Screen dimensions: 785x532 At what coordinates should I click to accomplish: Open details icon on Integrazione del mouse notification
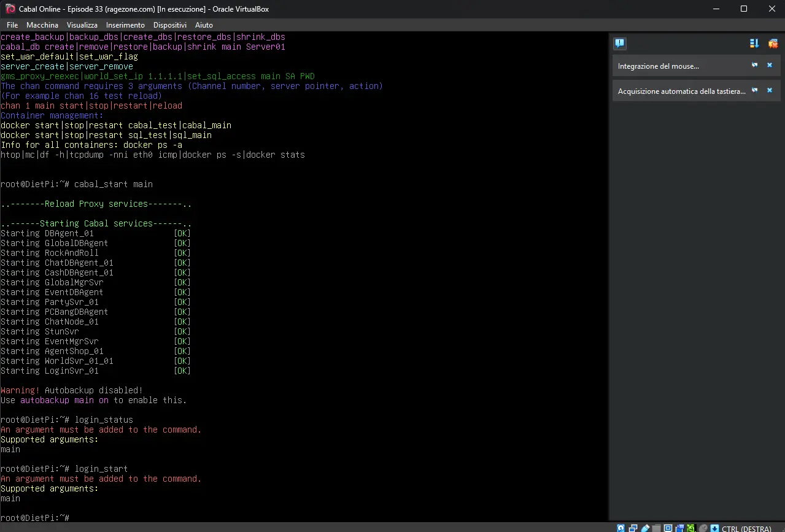pos(755,65)
